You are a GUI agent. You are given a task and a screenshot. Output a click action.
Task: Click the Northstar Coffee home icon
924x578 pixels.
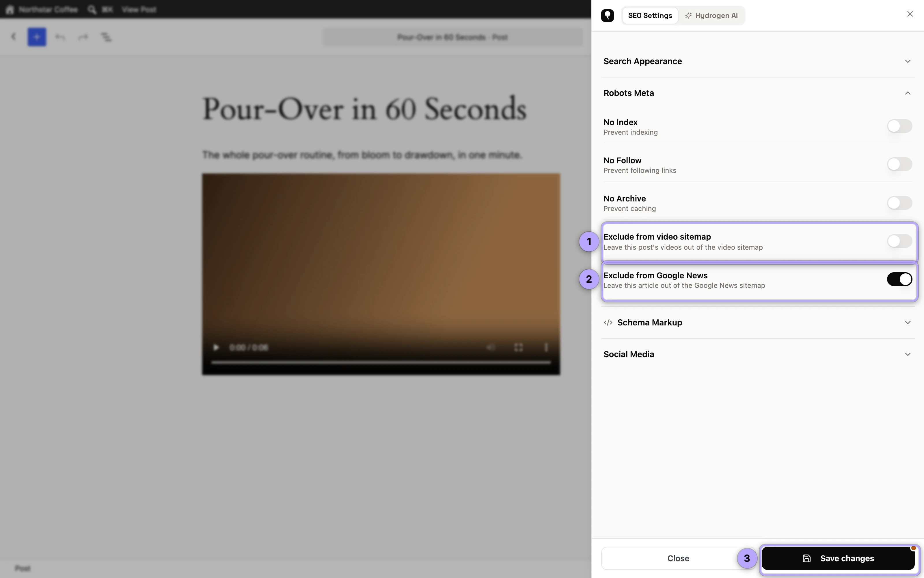coord(10,9)
